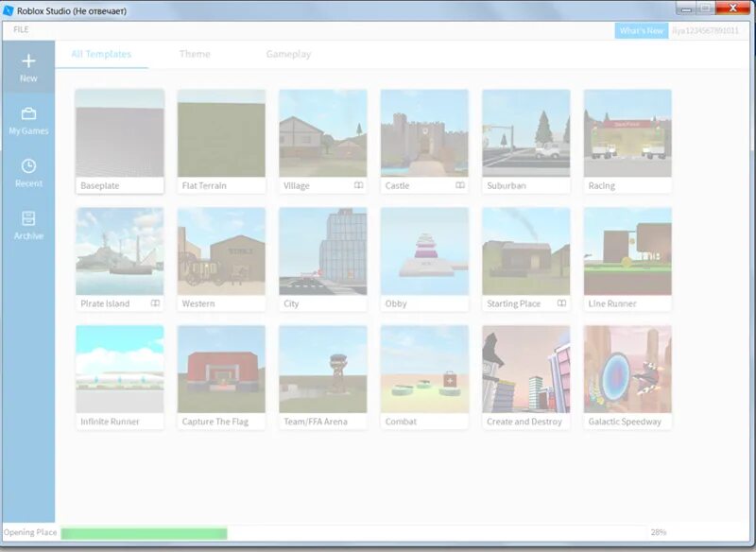Select the Racing template thumbnail
The image size is (756, 552).
tap(627, 133)
